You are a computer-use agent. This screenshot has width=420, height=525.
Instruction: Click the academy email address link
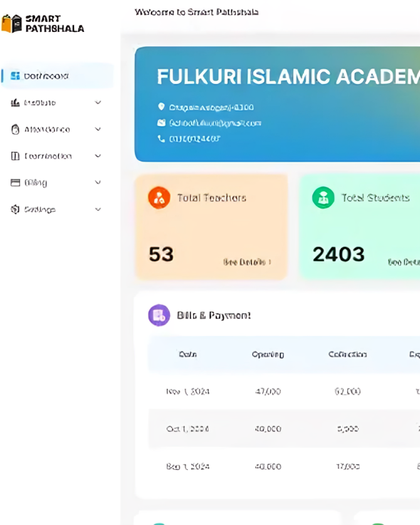tap(215, 123)
